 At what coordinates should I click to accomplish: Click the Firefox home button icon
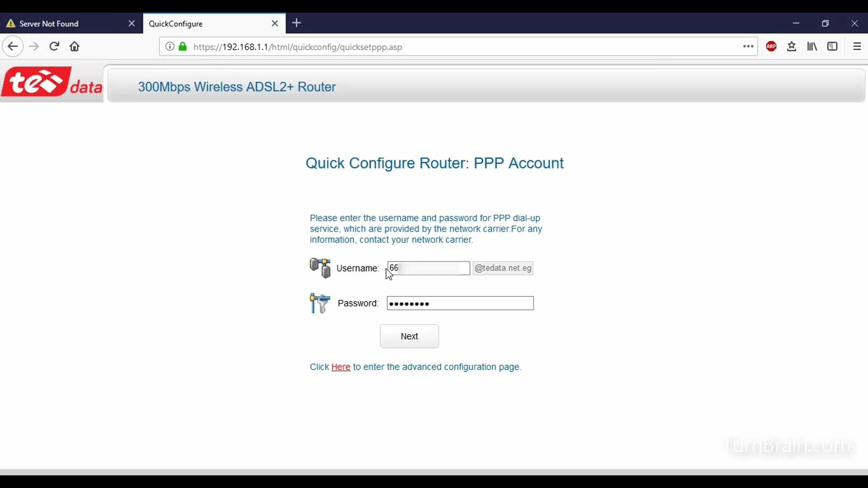75,47
